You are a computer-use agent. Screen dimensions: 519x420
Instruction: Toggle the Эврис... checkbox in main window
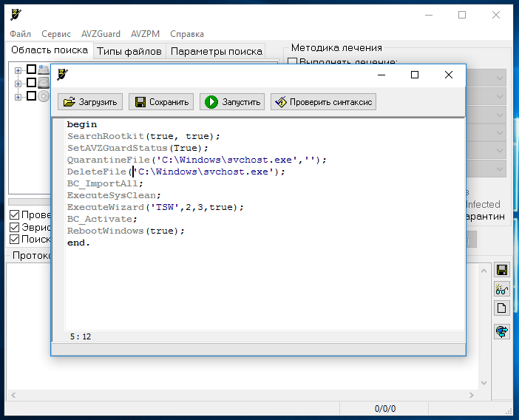click(x=15, y=227)
